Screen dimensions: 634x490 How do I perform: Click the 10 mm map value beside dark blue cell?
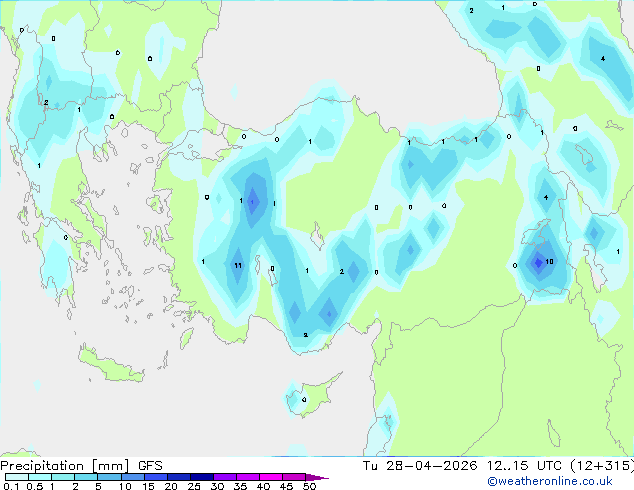click(549, 262)
